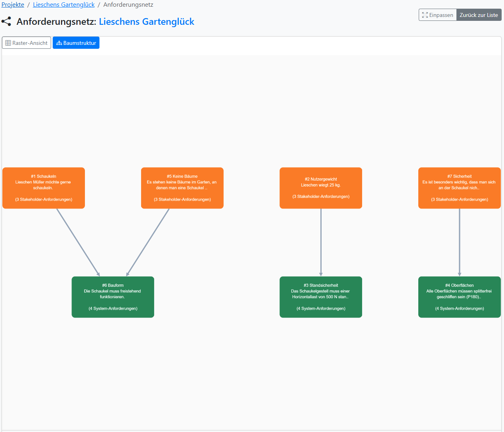Click the Lieschens Gartenglück title heading link
Viewport: 504px width, 432px height.
(146, 22)
